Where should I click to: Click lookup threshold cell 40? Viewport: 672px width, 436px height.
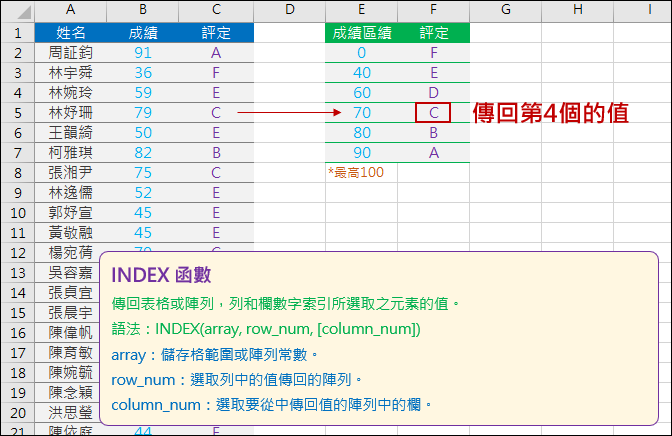[x=361, y=73]
